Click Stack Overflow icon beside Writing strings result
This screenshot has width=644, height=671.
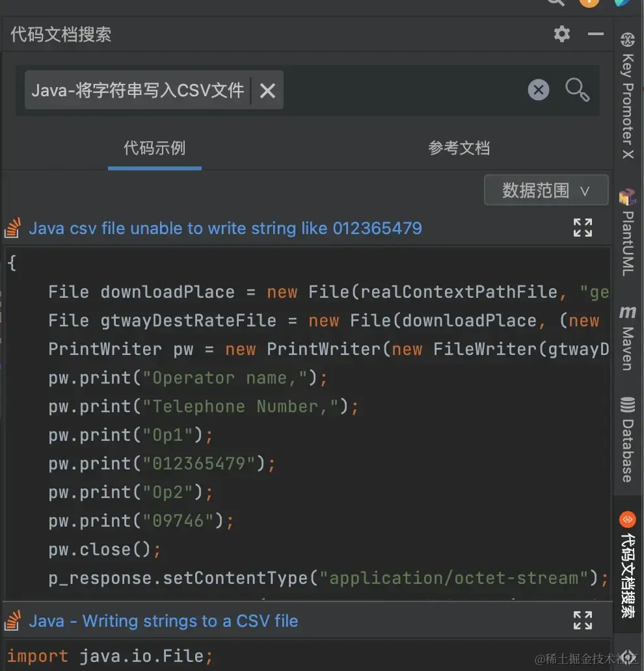tap(12, 620)
